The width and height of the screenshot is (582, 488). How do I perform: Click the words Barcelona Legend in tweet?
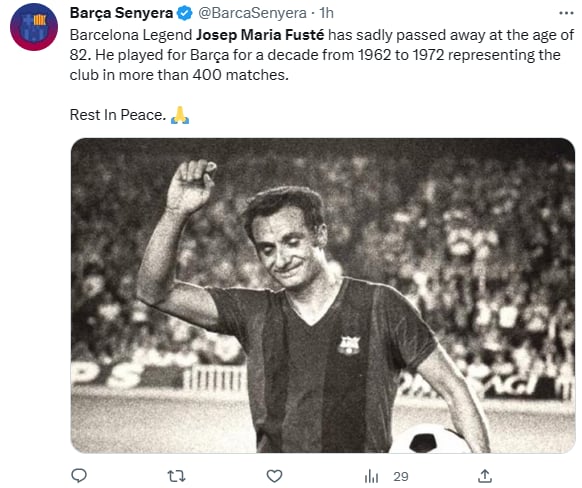pyautogui.click(x=131, y=35)
